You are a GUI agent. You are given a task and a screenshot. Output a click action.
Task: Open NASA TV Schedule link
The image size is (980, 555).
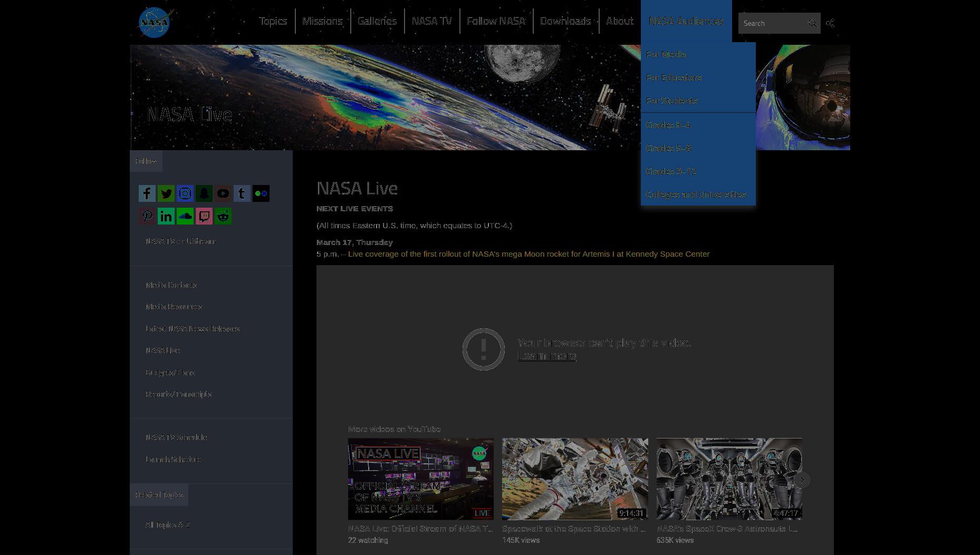click(176, 437)
